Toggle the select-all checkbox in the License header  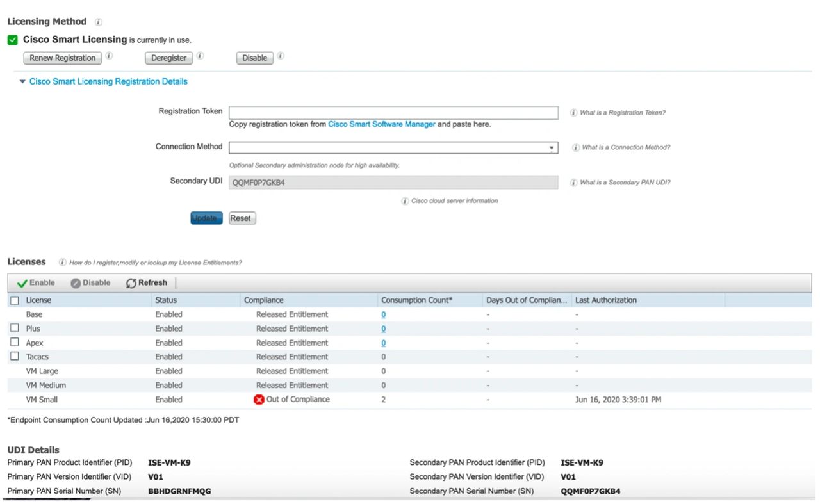(x=15, y=300)
